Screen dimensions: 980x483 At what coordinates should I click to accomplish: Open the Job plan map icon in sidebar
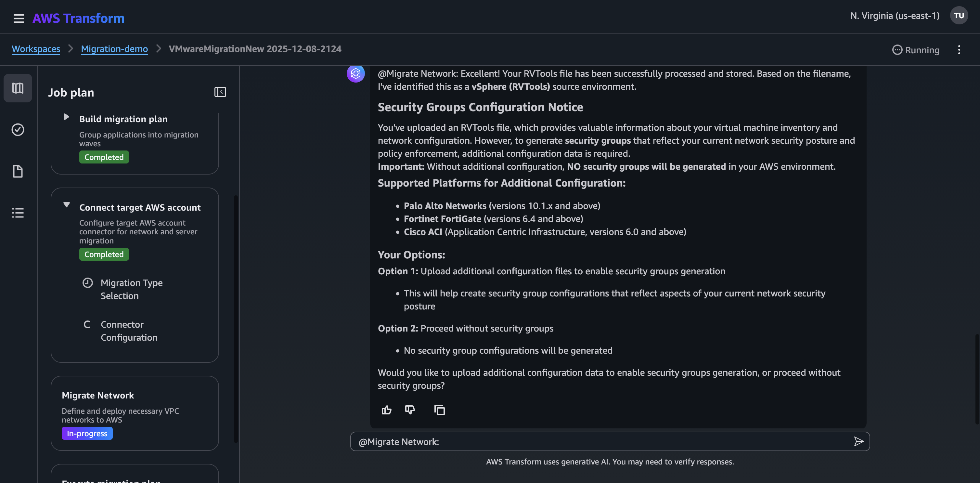pos(18,88)
